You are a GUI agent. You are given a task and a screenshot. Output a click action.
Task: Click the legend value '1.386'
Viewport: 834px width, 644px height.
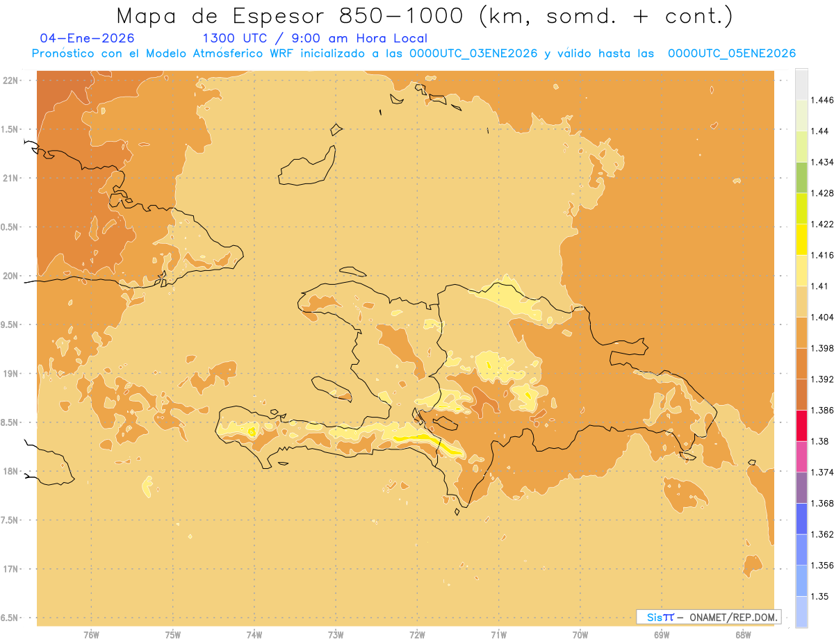coord(822,410)
